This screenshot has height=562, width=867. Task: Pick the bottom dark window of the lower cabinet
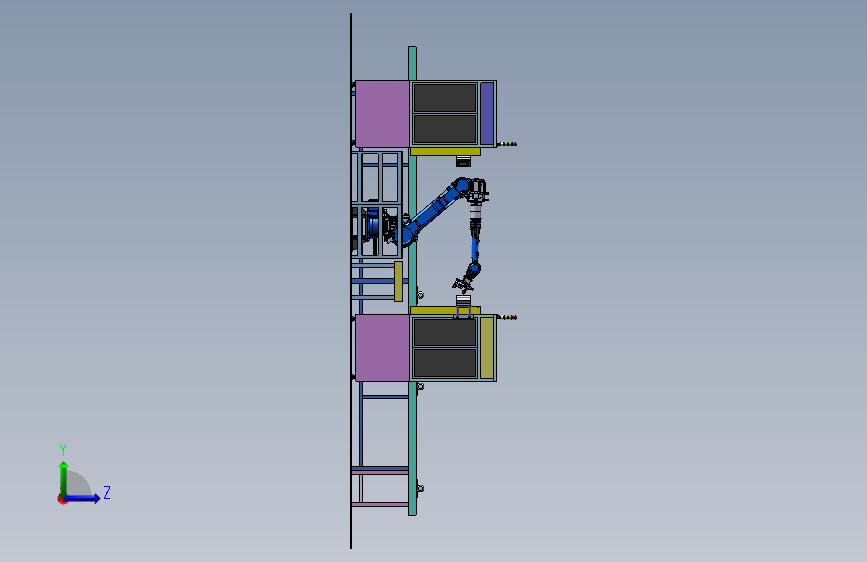[x=445, y=363]
